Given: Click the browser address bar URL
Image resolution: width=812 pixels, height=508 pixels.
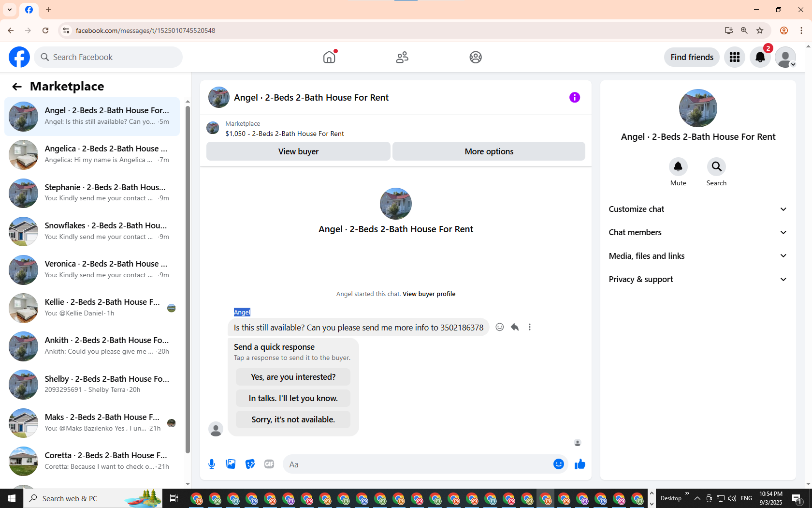Looking at the screenshot, I should click(x=145, y=30).
